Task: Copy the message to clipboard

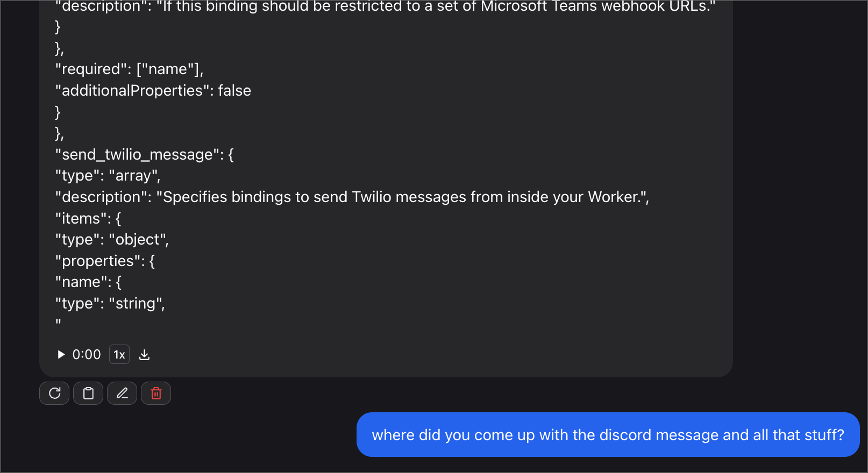Action: (88, 393)
